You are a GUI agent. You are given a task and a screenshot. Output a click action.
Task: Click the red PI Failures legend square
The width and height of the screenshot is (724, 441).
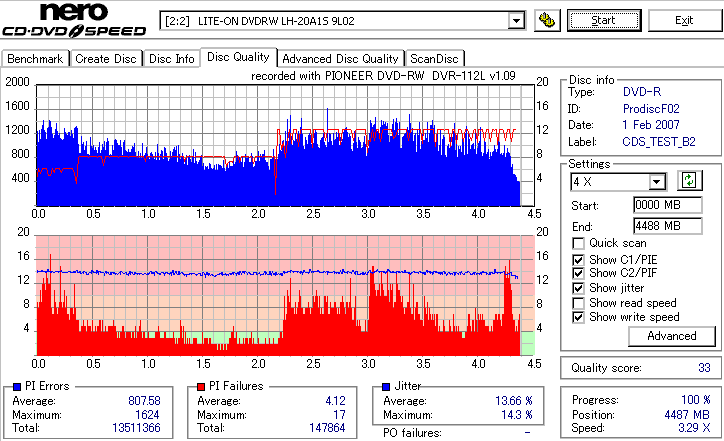click(201, 387)
